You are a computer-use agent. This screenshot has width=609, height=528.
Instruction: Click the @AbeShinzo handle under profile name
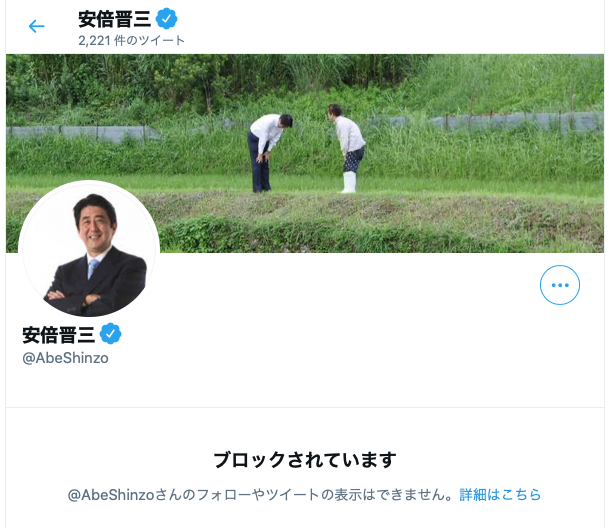pos(65,358)
